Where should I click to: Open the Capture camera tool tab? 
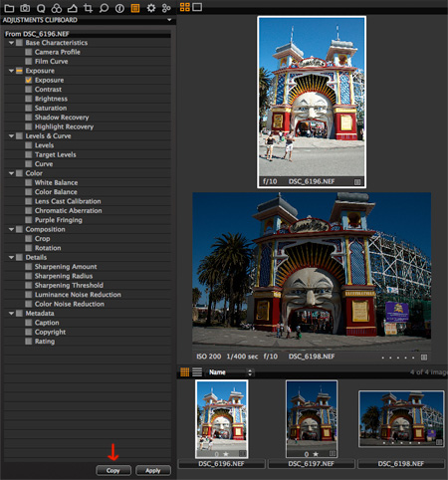click(25, 8)
